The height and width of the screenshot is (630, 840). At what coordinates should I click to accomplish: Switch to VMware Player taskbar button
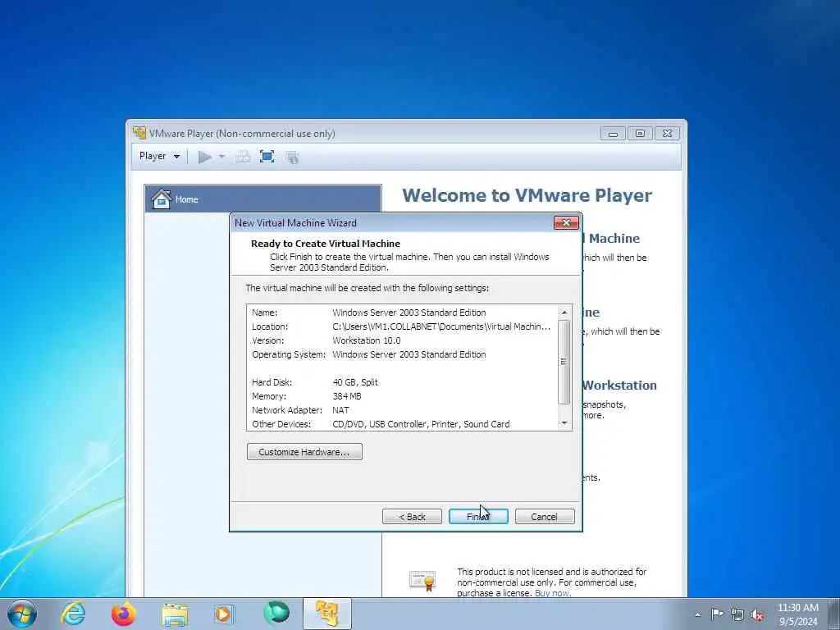pos(326,614)
